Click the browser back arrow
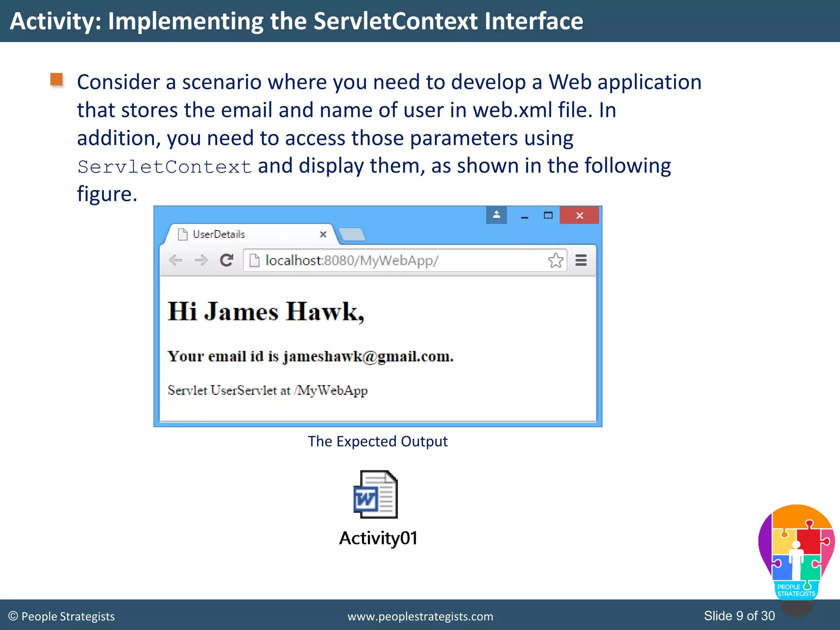840x630 pixels. click(x=176, y=260)
